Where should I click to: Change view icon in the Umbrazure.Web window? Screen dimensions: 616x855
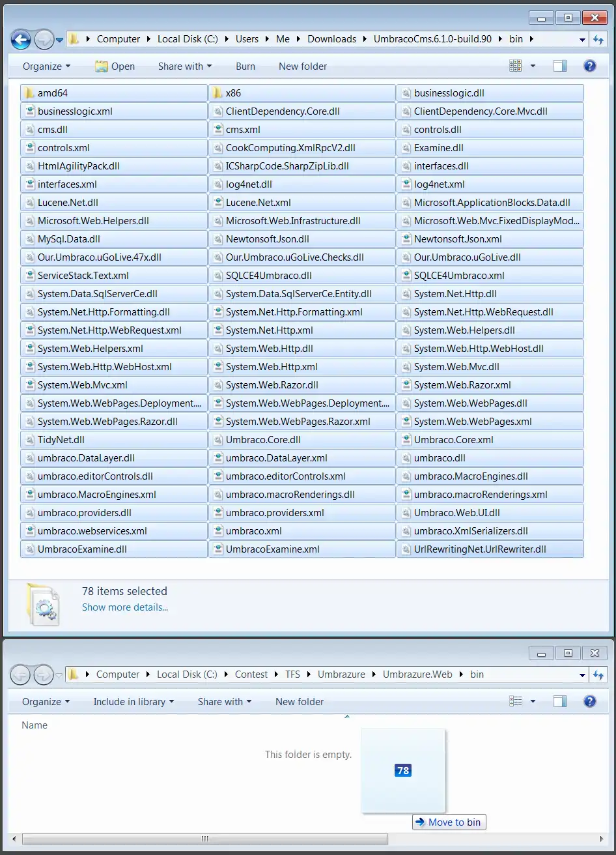click(516, 701)
